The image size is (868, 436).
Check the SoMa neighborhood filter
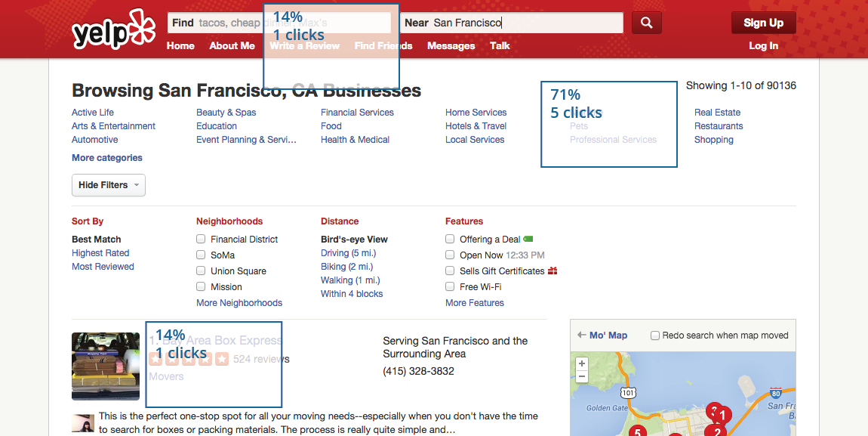(201, 255)
